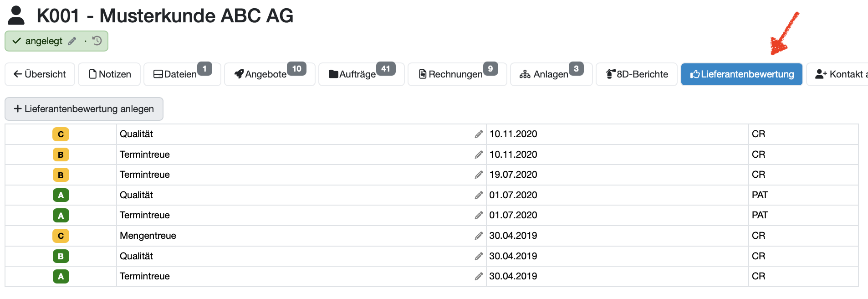Open status history clock icon
The height and width of the screenshot is (299, 868).
click(97, 41)
